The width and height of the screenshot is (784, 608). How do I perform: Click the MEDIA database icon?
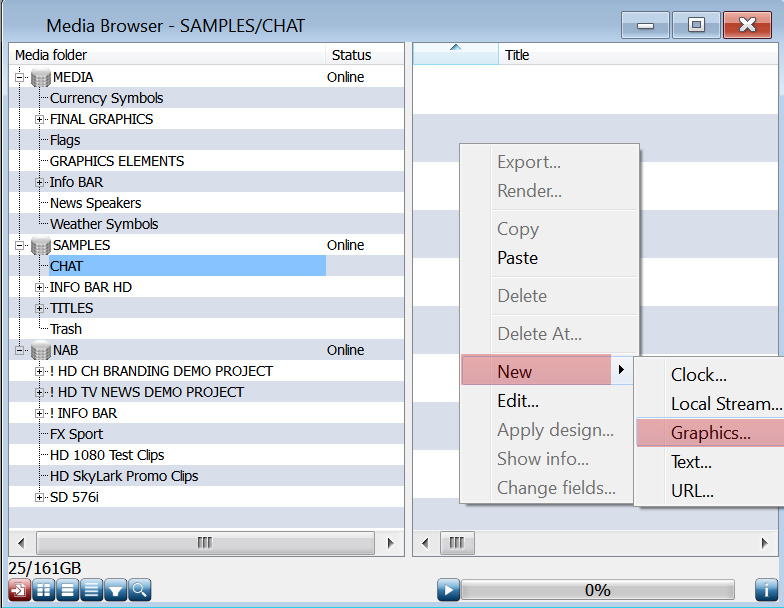click(40, 78)
